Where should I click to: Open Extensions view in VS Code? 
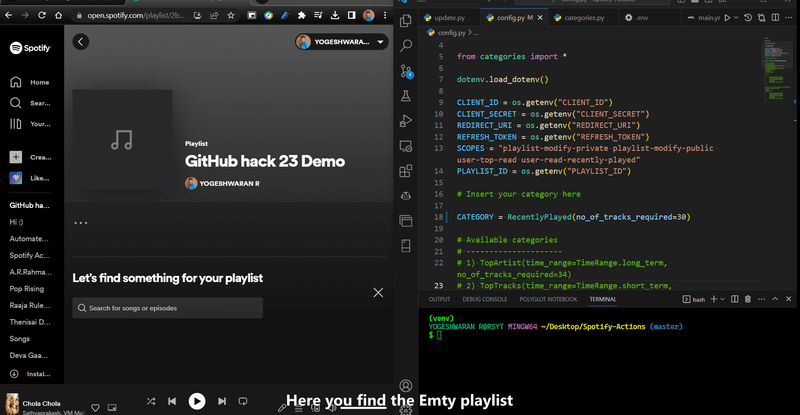(x=406, y=171)
